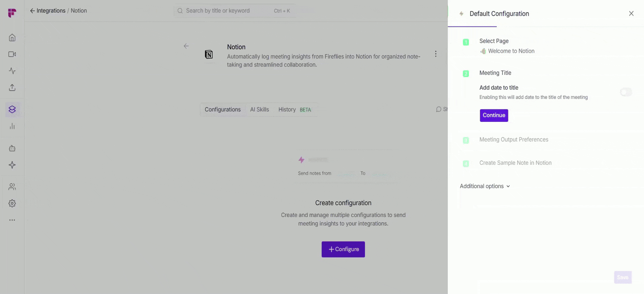Expand Create Sample Note in Notion step

(x=516, y=163)
